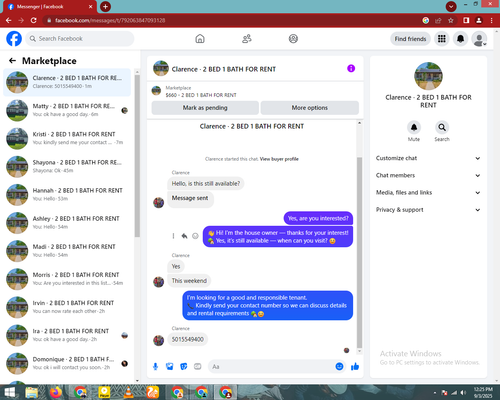Open Clarence conversation in the list
Viewport: 500px width, 400px height.
point(67,82)
